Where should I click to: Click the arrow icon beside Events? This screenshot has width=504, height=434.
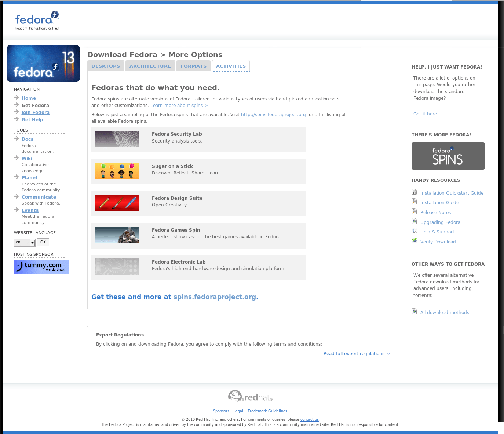coord(17,210)
